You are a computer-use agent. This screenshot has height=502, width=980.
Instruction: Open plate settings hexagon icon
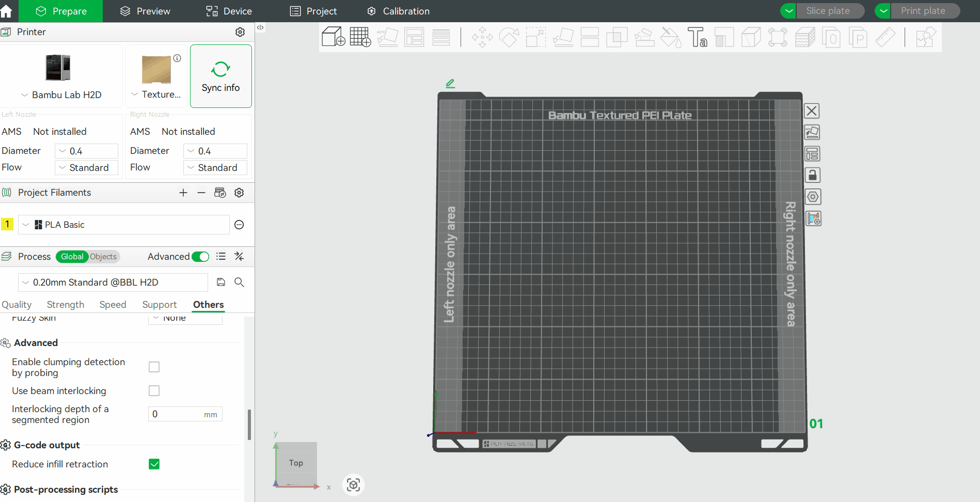(x=812, y=197)
